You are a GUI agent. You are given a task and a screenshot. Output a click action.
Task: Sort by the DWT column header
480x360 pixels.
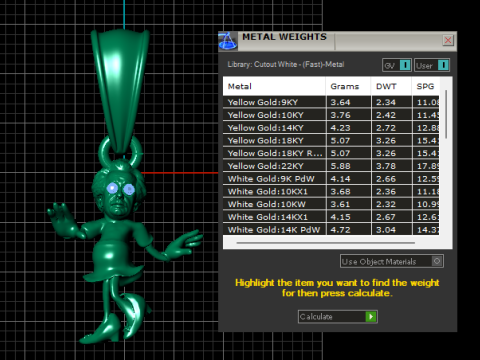391,86
